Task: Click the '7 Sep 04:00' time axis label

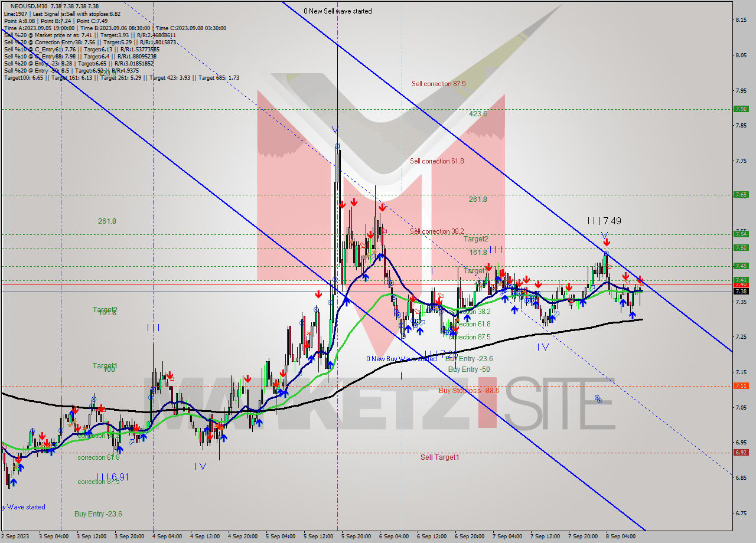Action: coord(507,537)
